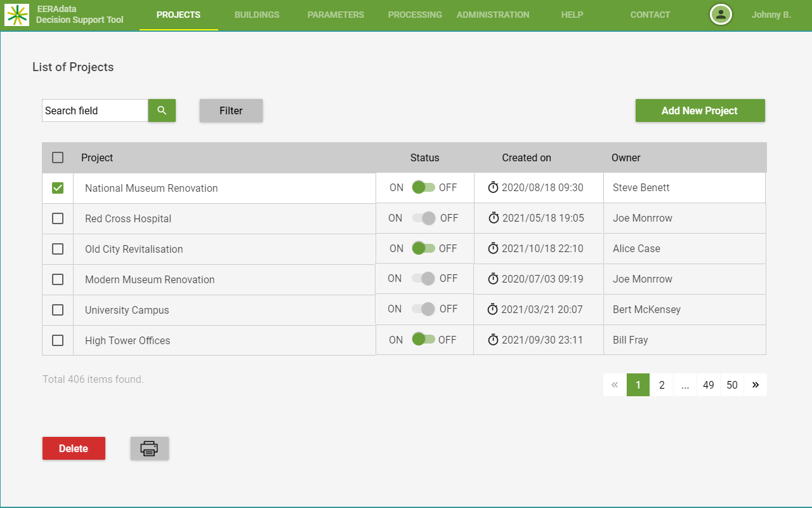Click the EERAdata logo icon
The width and height of the screenshot is (812, 508).
16,15
